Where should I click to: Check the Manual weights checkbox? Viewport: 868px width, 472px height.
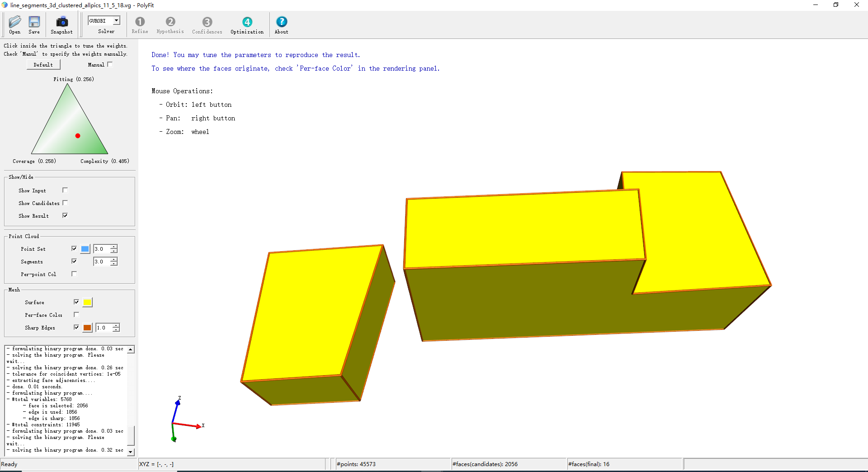click(x=110, y=64)
